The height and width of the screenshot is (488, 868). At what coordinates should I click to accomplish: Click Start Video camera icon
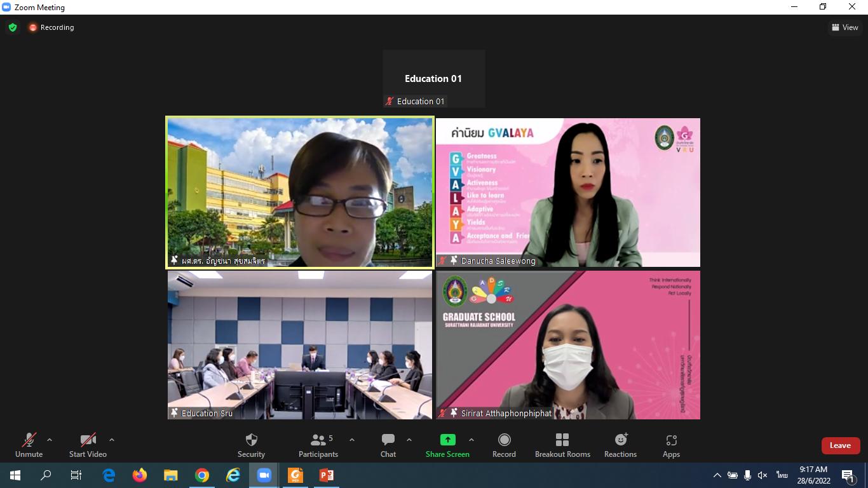click(88, 440)
